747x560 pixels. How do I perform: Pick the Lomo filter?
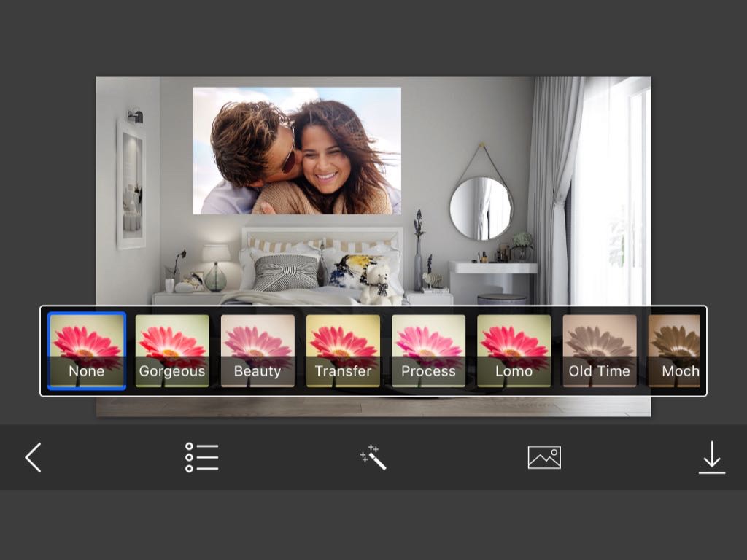pos(514,351)
